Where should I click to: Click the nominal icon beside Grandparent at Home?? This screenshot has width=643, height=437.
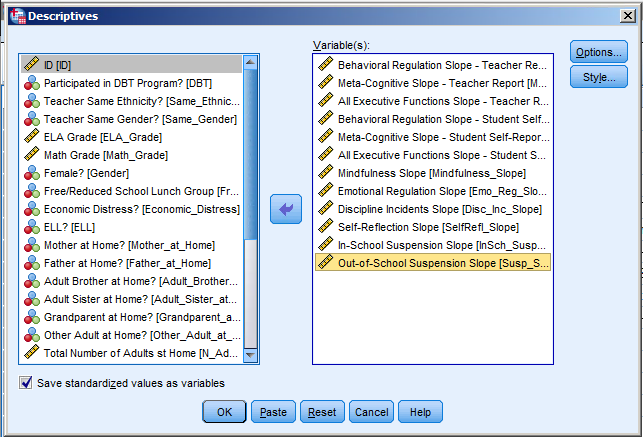32,317
